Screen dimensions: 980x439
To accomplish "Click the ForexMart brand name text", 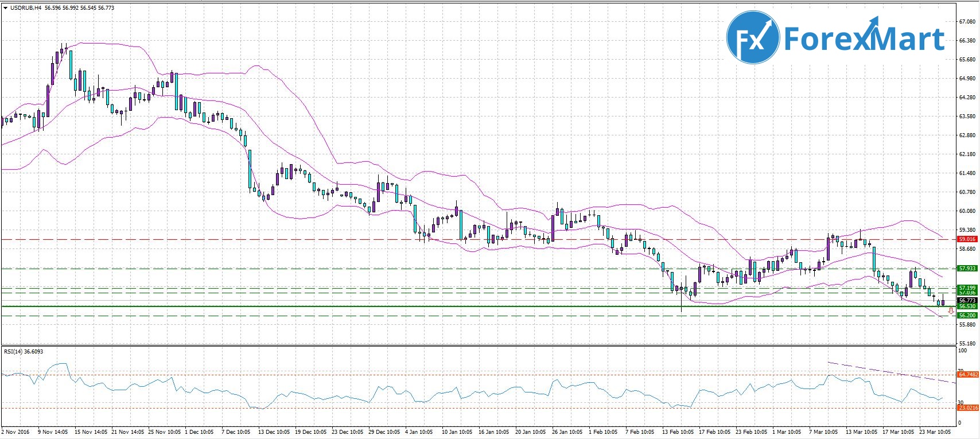I will (x=864, y=38).
